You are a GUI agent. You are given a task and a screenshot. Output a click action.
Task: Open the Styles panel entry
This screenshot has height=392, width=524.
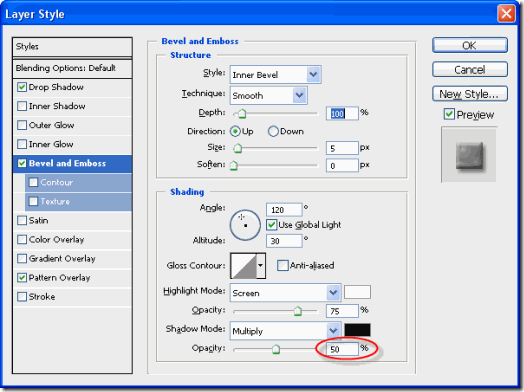coord(72,47)
